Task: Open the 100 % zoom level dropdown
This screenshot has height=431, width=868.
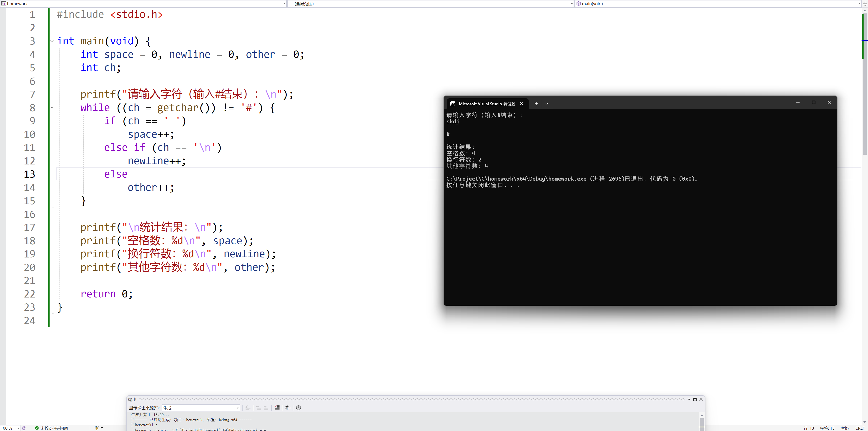Action: pyautogui.click(x=18, y=428)
